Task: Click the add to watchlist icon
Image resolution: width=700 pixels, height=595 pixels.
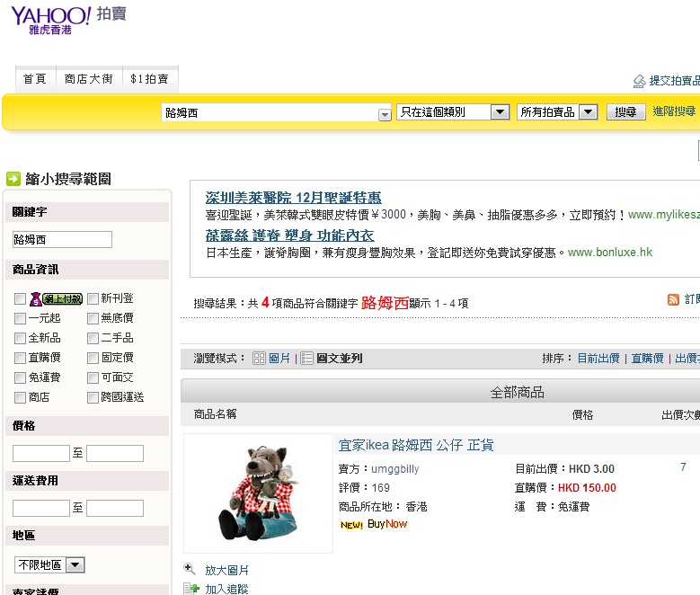Action: coord(190,589)
